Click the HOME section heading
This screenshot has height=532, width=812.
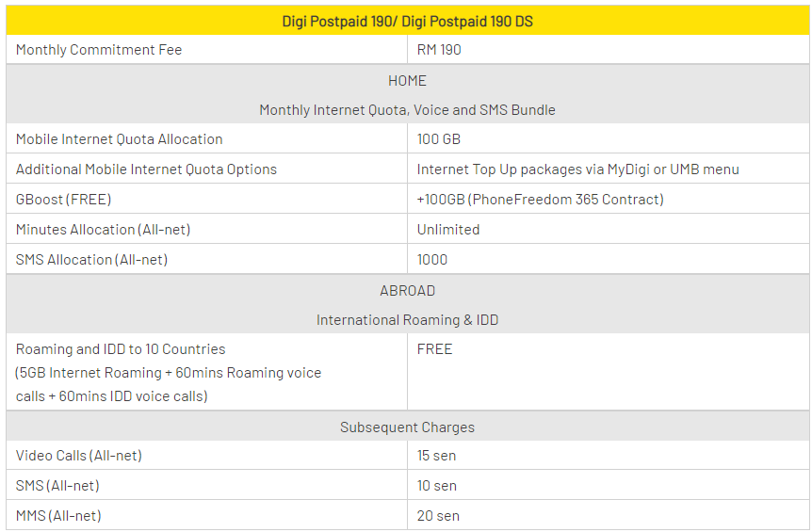(x=407, y=81)
